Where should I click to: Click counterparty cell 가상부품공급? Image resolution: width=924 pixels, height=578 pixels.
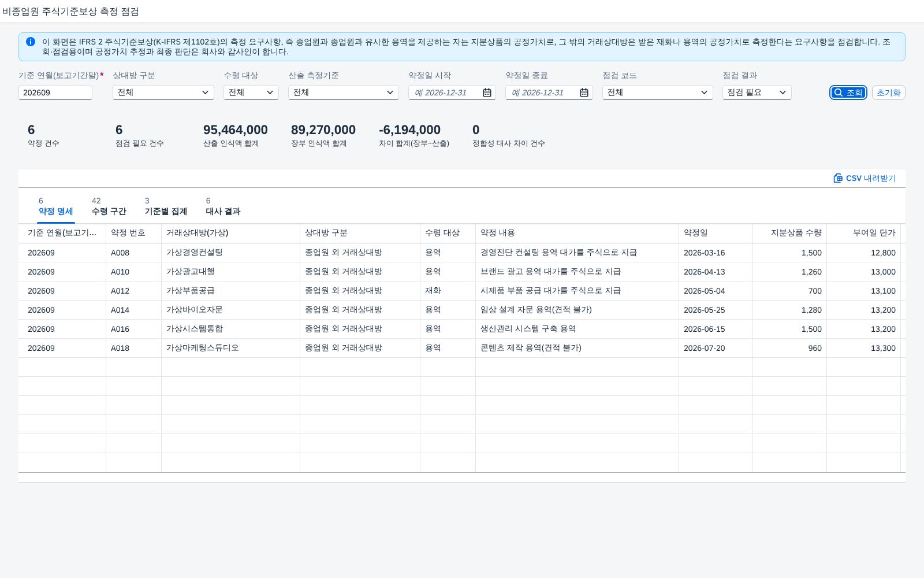pos(230,291)
